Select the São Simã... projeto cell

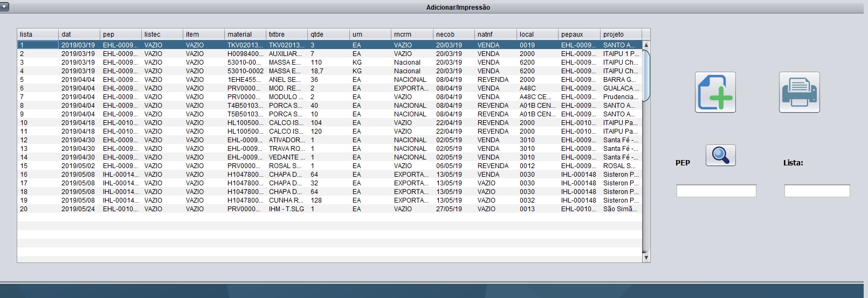pos(621,209)
